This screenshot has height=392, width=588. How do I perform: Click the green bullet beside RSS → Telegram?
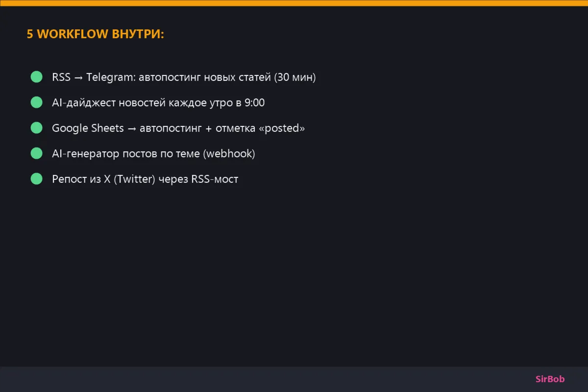point(37,77)
